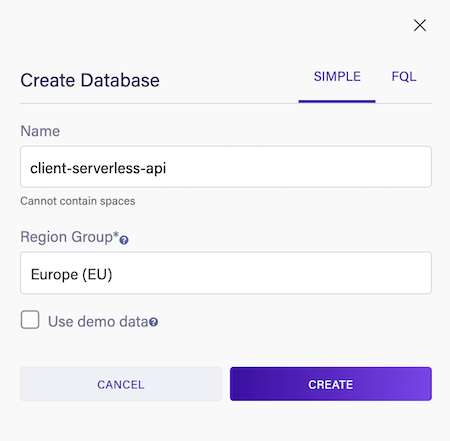
Task: Click the 'Create Database' heading
Action: pos(90,80)
